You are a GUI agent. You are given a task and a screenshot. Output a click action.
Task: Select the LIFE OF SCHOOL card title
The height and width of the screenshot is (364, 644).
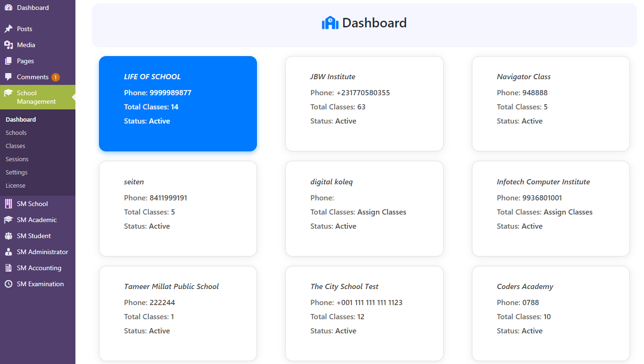tap(152, 76)
